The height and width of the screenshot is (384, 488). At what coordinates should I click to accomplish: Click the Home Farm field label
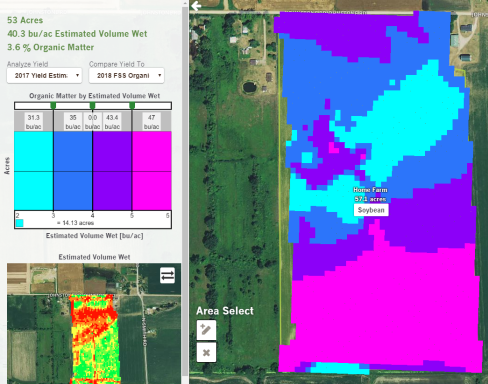(x=370, y=190)
